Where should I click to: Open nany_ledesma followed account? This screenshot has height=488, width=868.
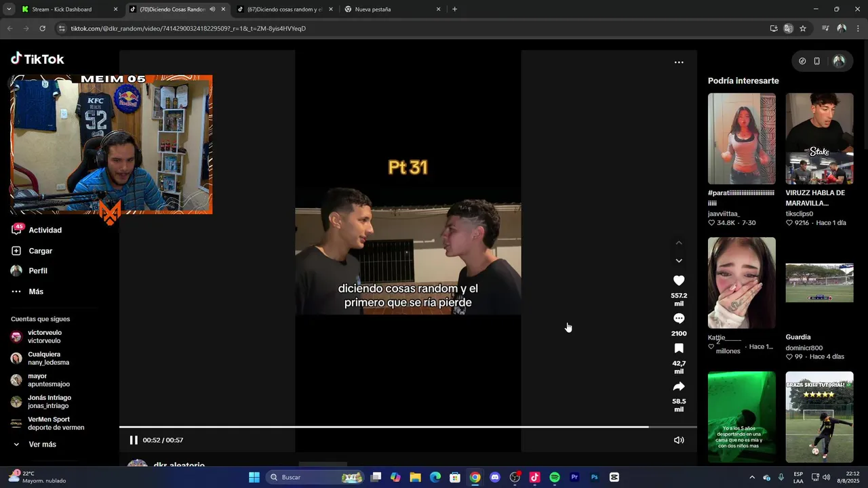coord(40,359)
